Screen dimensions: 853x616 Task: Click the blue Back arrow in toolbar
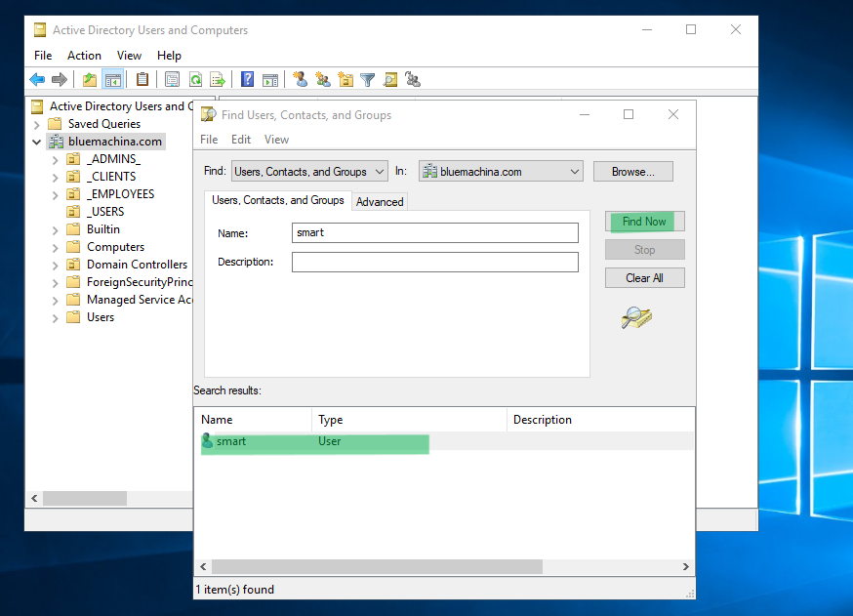[37, 80]
